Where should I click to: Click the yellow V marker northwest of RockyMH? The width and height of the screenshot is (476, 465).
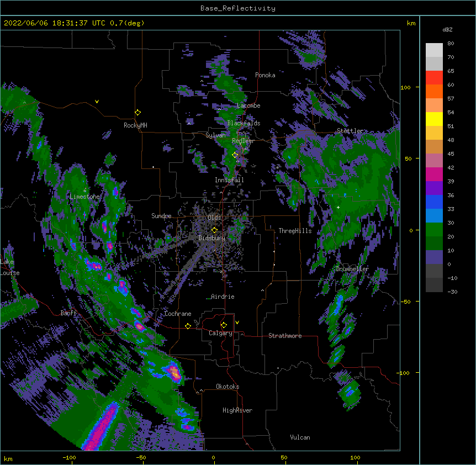[97, 102]
